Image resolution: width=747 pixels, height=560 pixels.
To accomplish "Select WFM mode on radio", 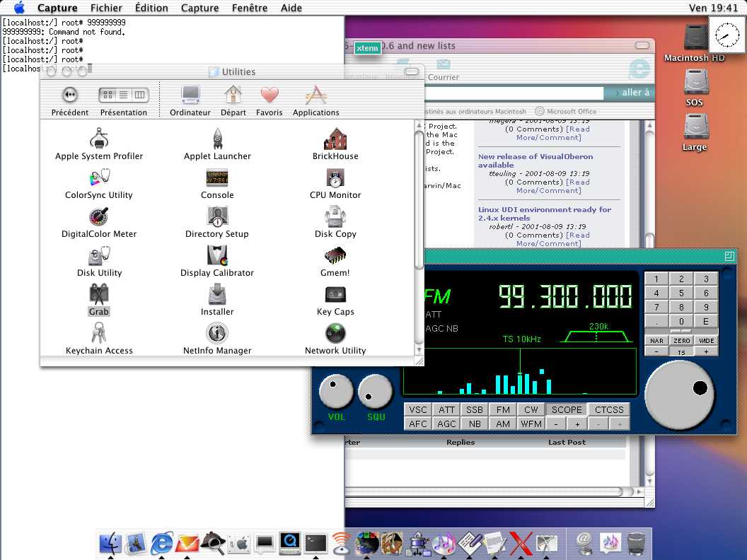I will [531, 424].
